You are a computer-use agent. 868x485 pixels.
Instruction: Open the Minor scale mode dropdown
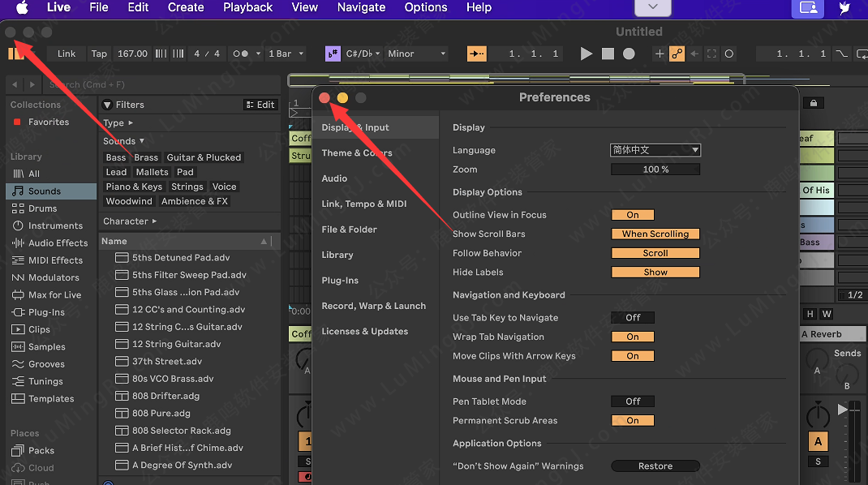click(x=417, y=54)
